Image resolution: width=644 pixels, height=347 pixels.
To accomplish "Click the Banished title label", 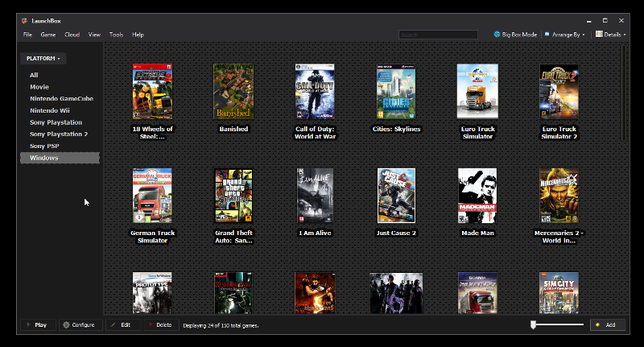I will (233, 129).
